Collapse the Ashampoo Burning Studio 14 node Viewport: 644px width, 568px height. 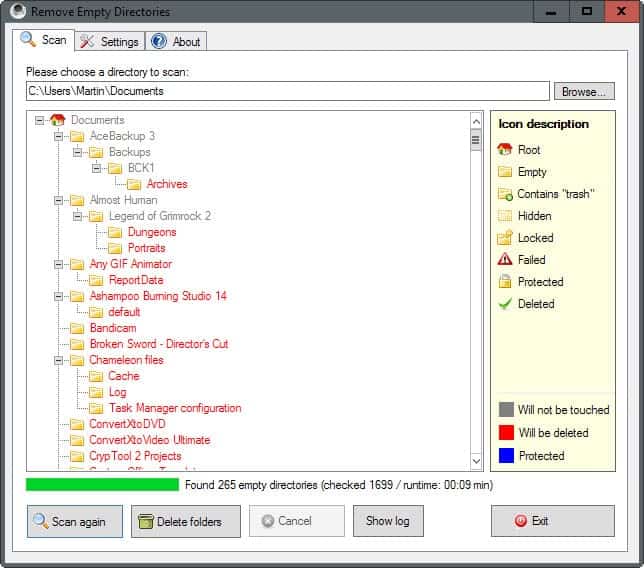pos(59,296)
